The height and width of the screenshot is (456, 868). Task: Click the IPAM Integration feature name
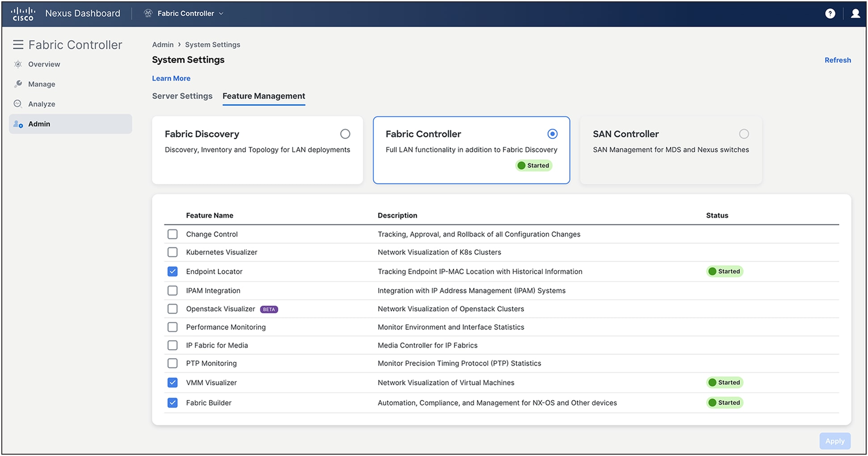click(213, 290)
